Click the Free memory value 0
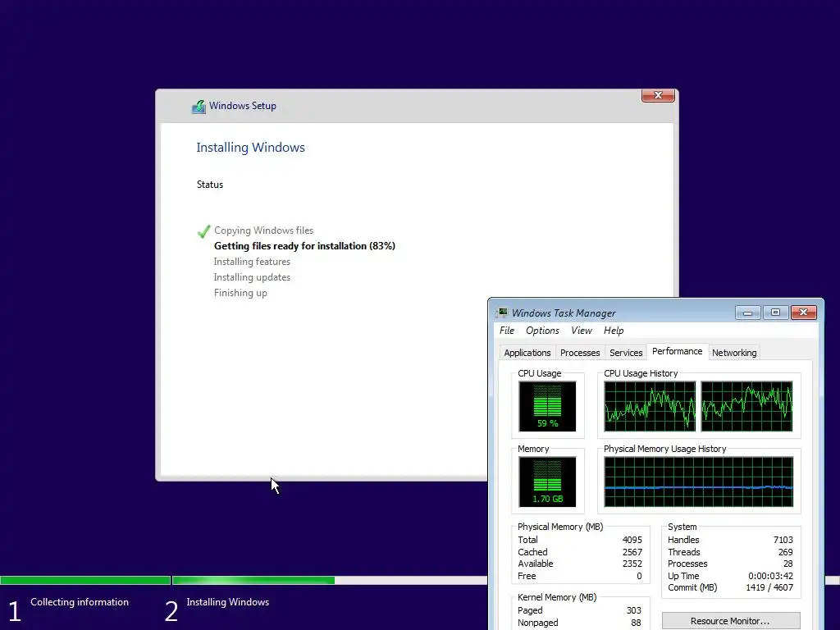 pyautogui.click(x=639, y=576)
